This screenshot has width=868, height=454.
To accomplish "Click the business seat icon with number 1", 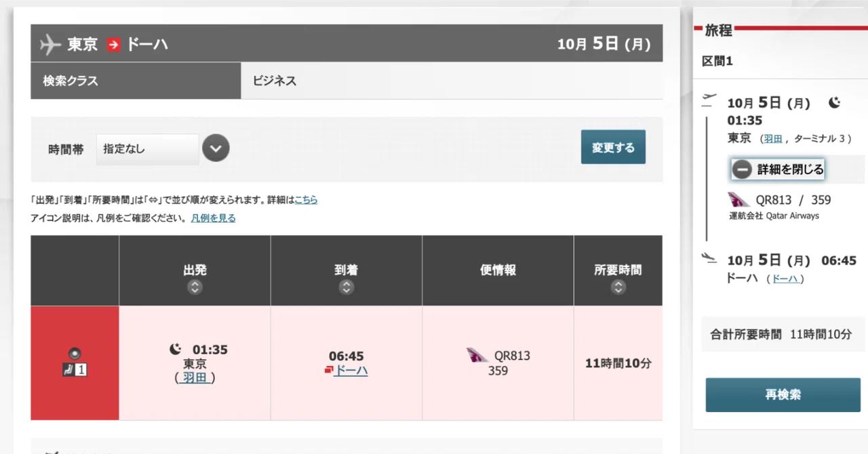I will coord(75,370).
